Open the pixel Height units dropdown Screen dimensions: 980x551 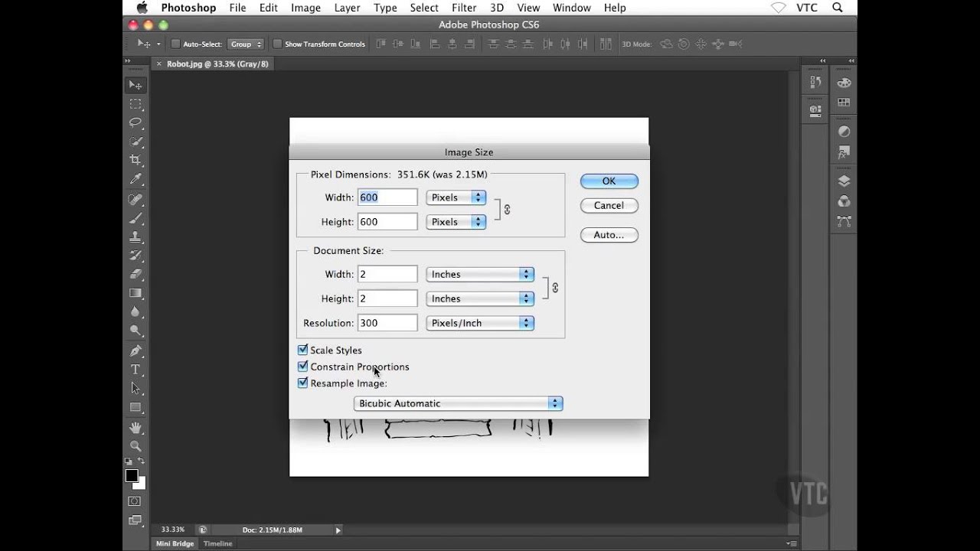point(456,222)
